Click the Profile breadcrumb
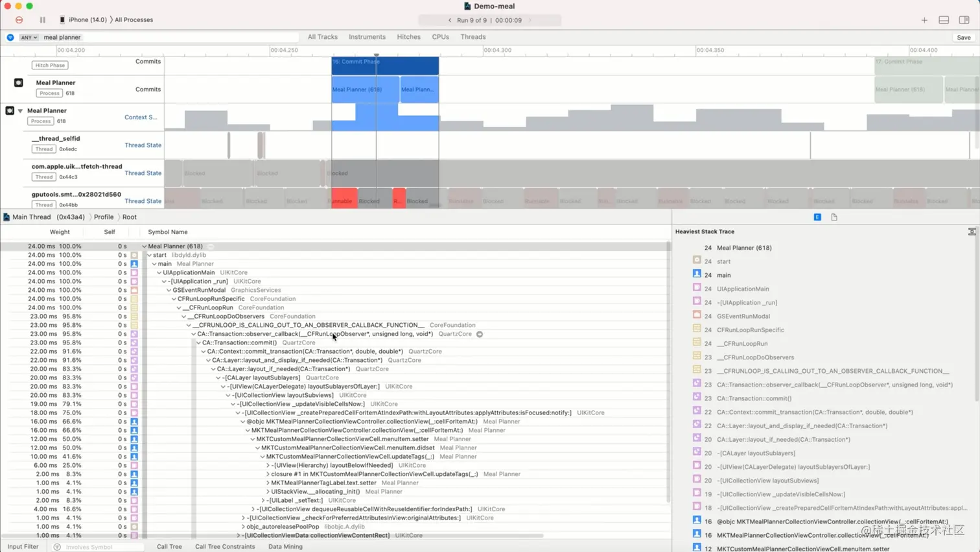Image resolution: width=980 pixels, height=552 pixels. (x=104, y=217)
